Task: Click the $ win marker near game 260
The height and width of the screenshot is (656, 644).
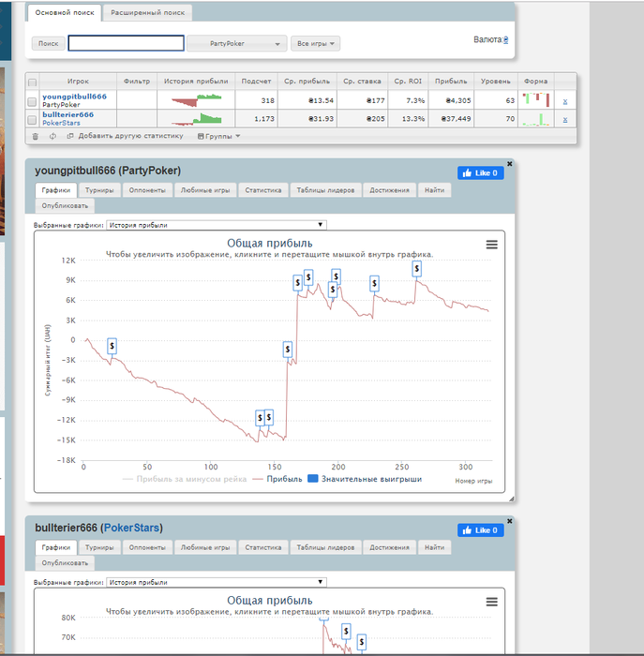Action: point(416,269)
